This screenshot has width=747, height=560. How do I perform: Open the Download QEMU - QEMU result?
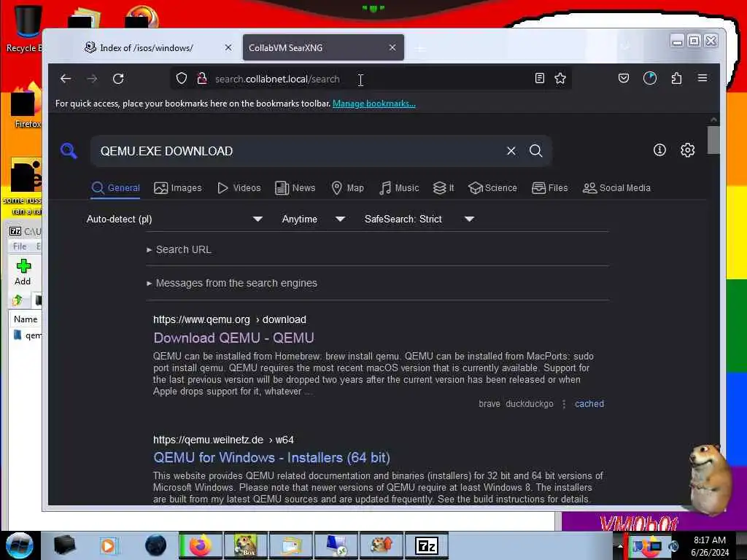(234, 338)
